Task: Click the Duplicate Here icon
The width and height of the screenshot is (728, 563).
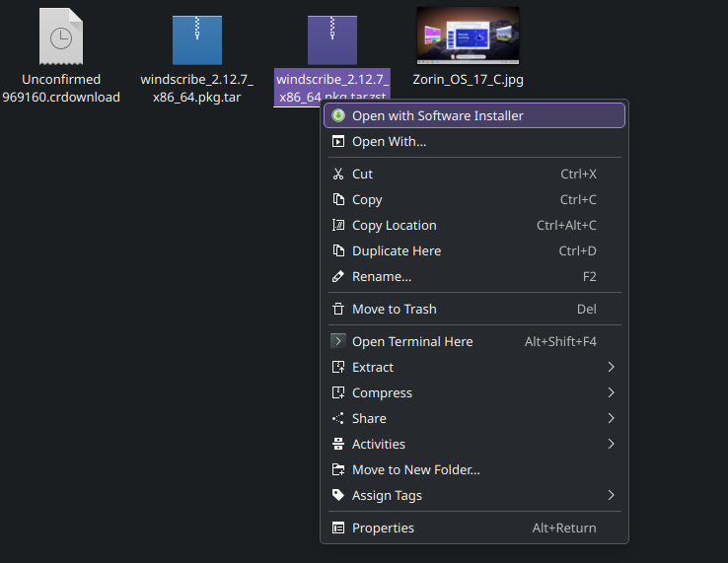Action: pos(338,250)
